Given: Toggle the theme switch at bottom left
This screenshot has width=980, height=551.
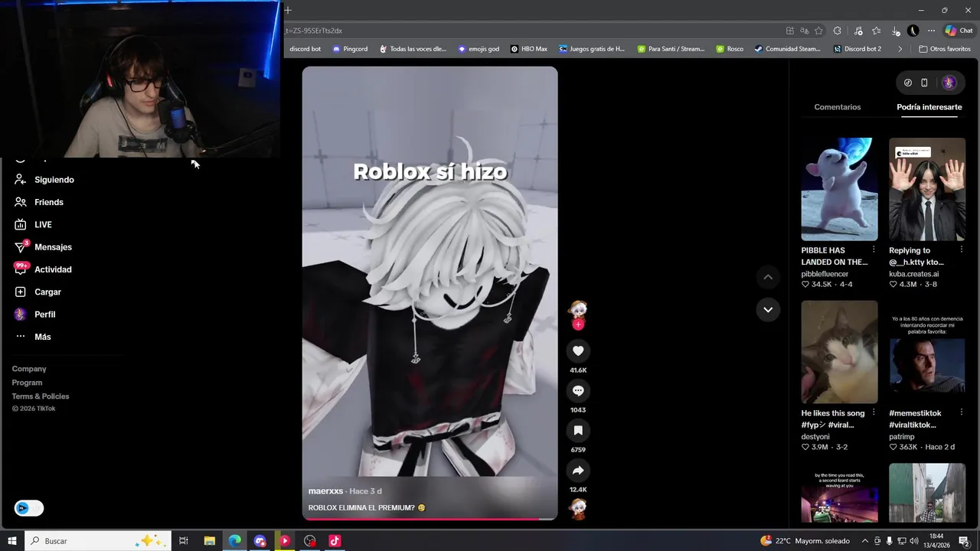Looking at the screenshot, I should click(x=29, y=508).
